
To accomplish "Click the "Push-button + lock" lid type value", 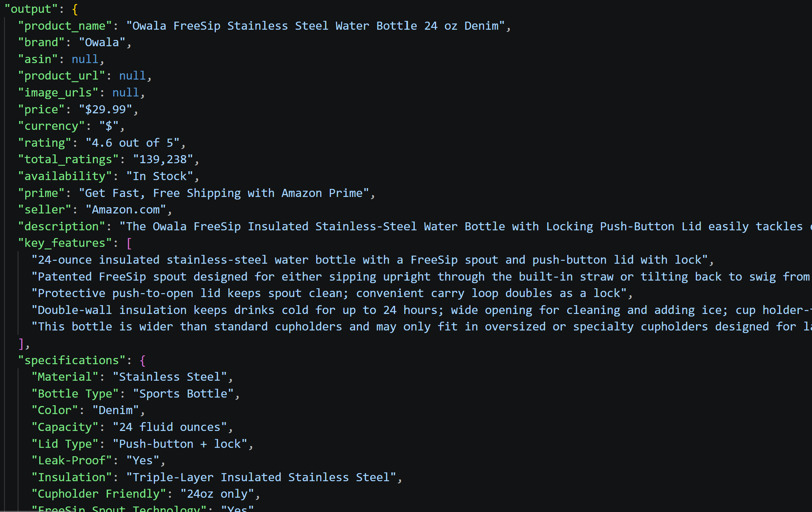I will [x=180, y=444].
